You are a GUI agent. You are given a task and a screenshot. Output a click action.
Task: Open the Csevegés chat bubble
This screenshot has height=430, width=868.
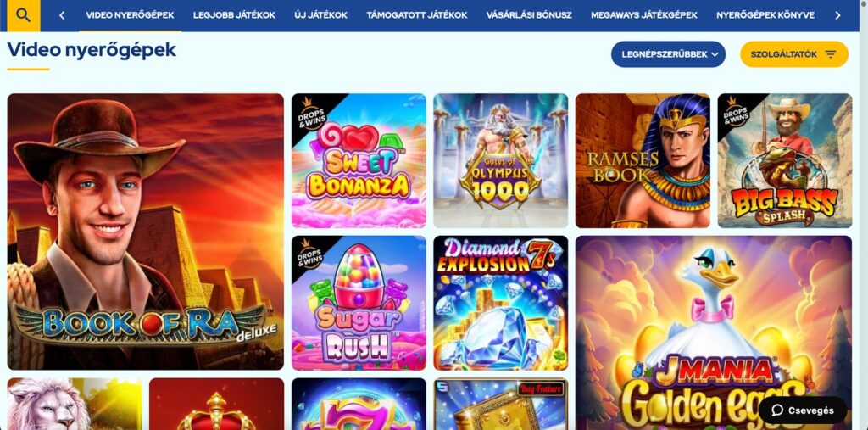[x=803, y=410]
